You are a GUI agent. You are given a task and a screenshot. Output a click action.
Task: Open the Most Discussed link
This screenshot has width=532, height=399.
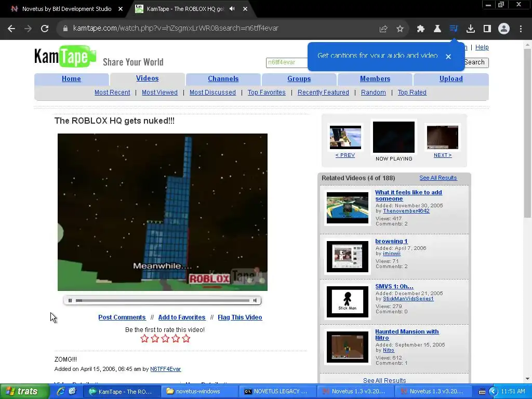click(x=212, y=92)
